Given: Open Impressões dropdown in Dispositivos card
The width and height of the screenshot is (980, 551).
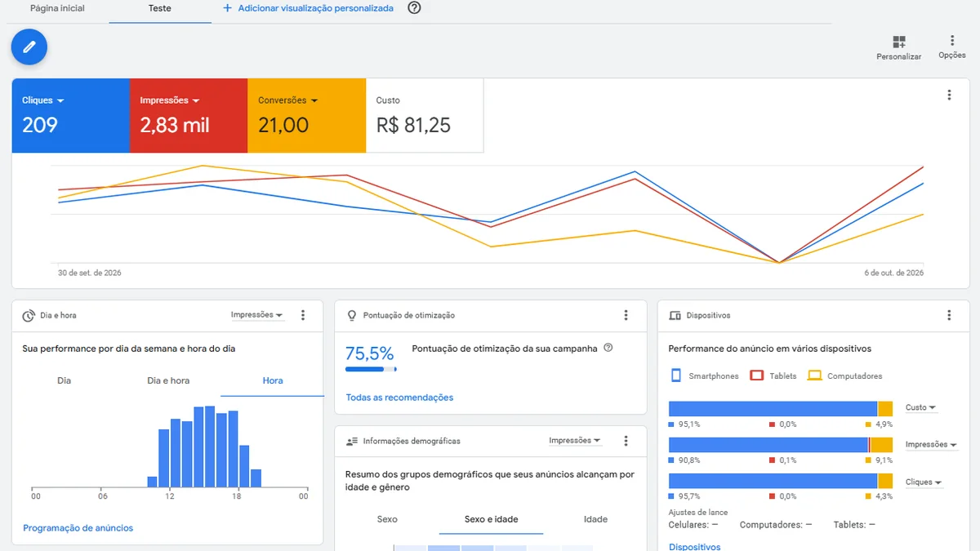Looking at the screenshot, I should tap(931, 445).
